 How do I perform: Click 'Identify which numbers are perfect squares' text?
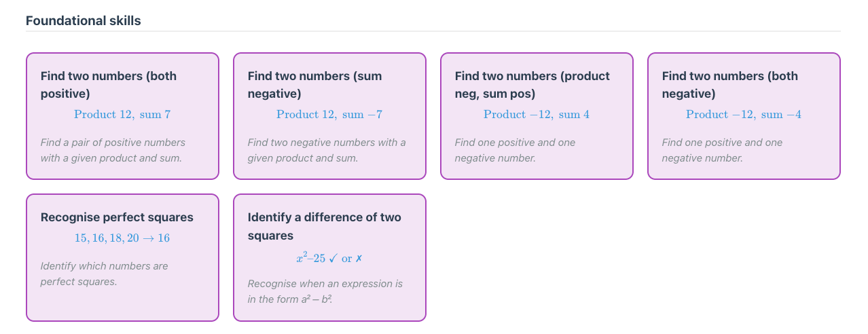104,274
